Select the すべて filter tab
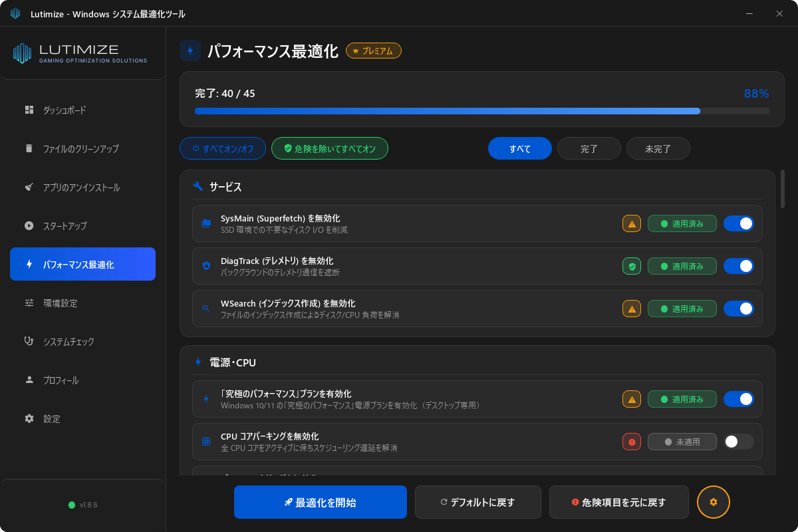 pos(520,148)
